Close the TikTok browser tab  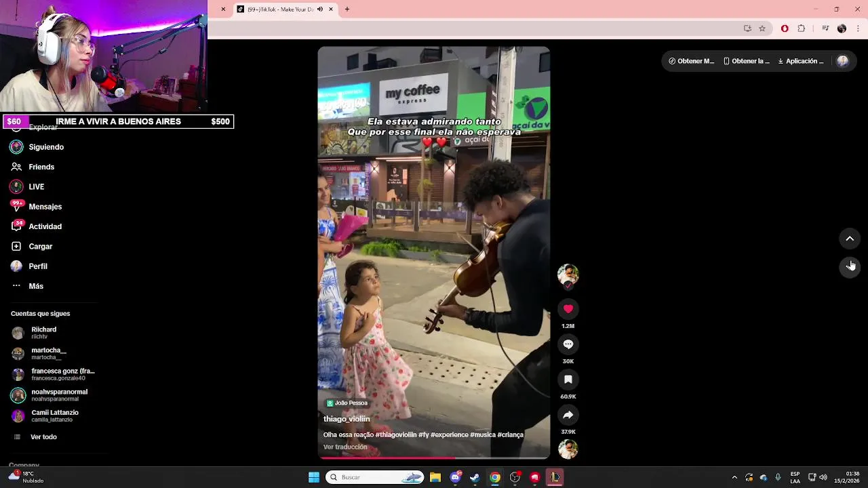pos(331,9)
